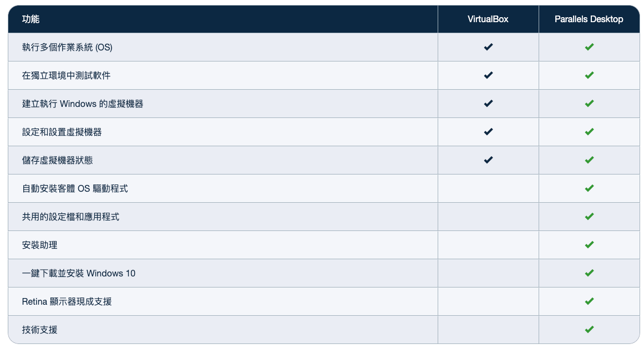Click the 技術支援 feature label
Screen dimensions: 644x349
tap(39, 330)
